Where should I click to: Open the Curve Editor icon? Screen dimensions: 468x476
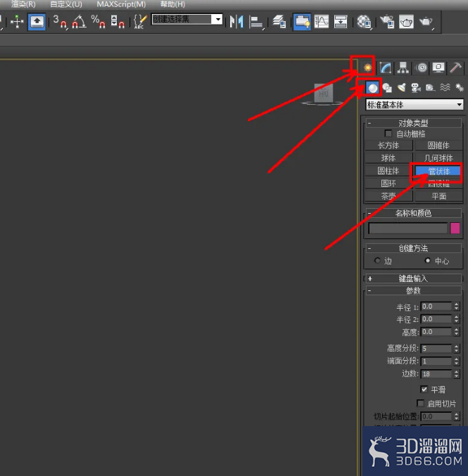point(321,22)
